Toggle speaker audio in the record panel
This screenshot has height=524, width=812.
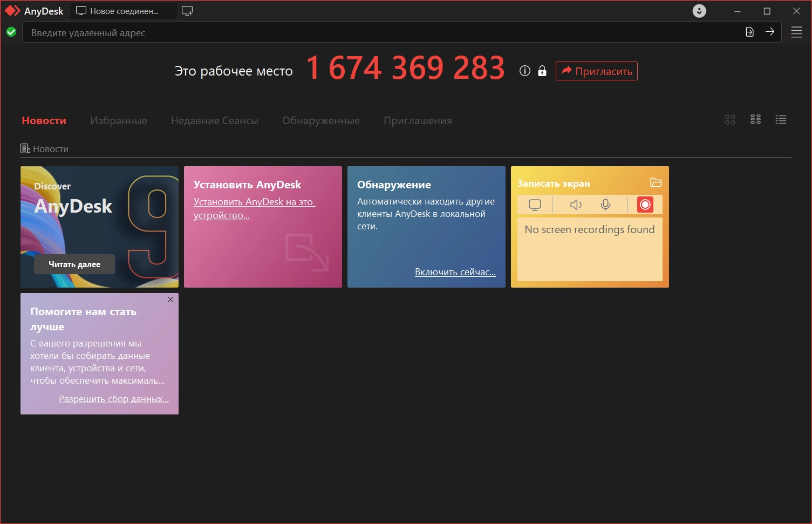576,205
